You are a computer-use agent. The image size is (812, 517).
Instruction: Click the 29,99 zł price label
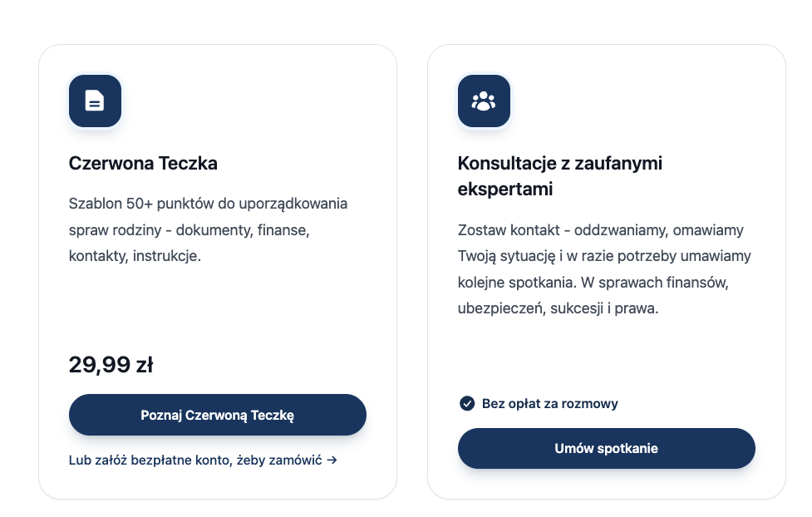pos(111,365)
